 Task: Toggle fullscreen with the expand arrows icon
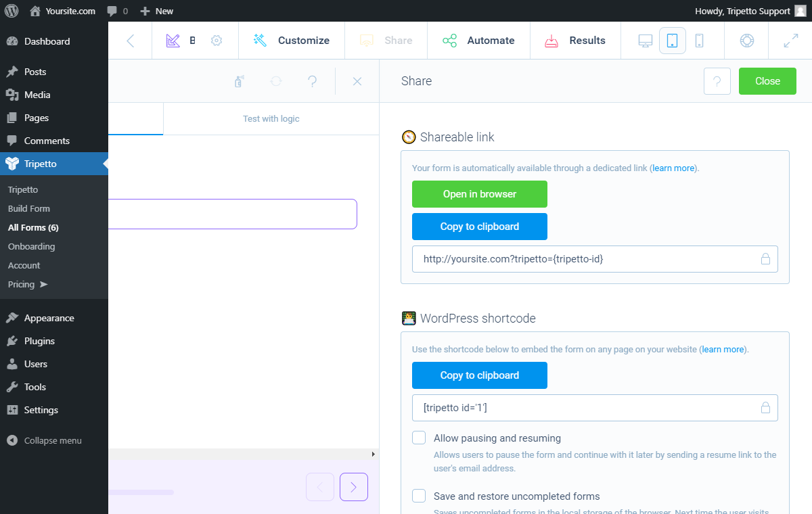[790, 41]
